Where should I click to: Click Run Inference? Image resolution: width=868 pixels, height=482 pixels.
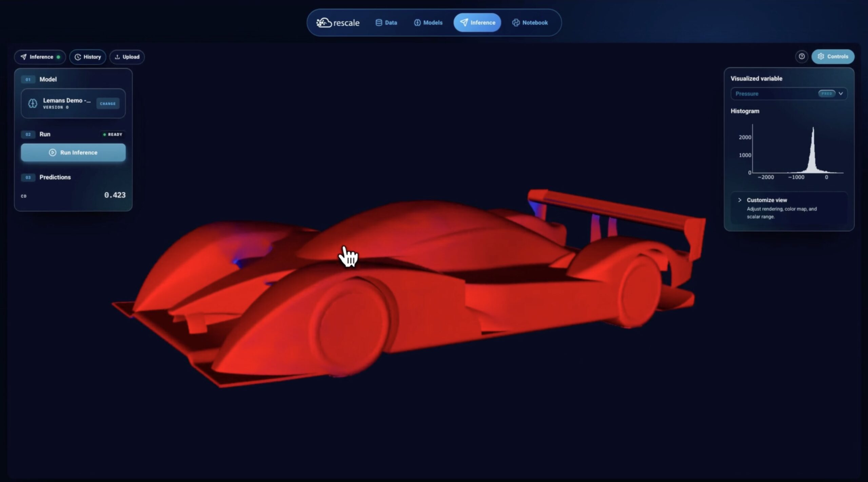pyautogui.click(x=73, y=153)
